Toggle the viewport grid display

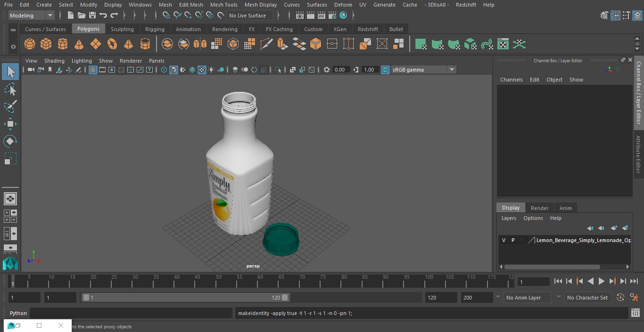(93, 70)
